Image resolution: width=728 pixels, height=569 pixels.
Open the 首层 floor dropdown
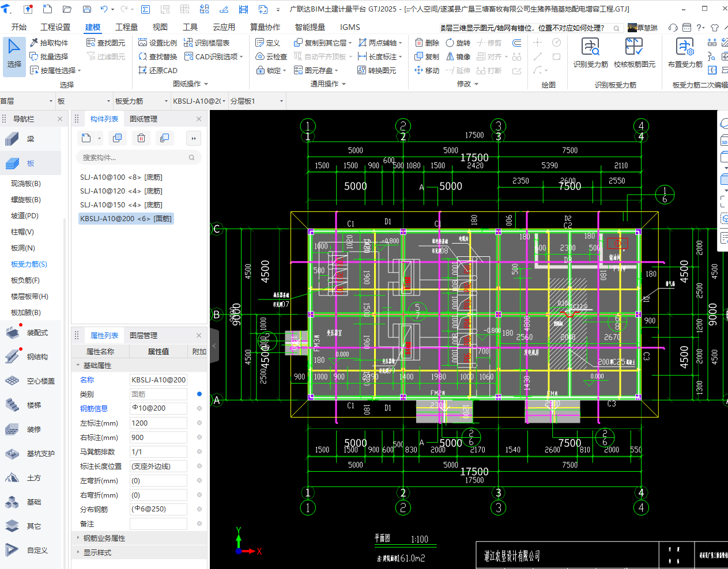(x=27, y=101)
